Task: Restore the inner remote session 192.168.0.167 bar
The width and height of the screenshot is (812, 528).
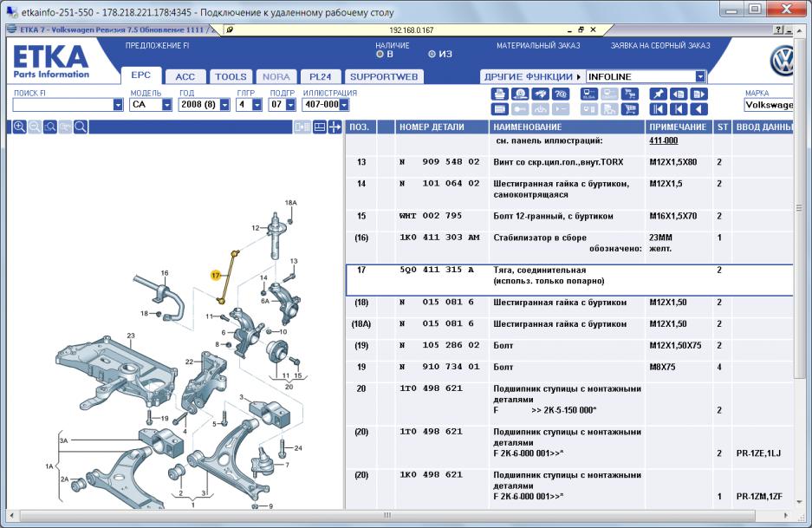Action: point(581,30)
